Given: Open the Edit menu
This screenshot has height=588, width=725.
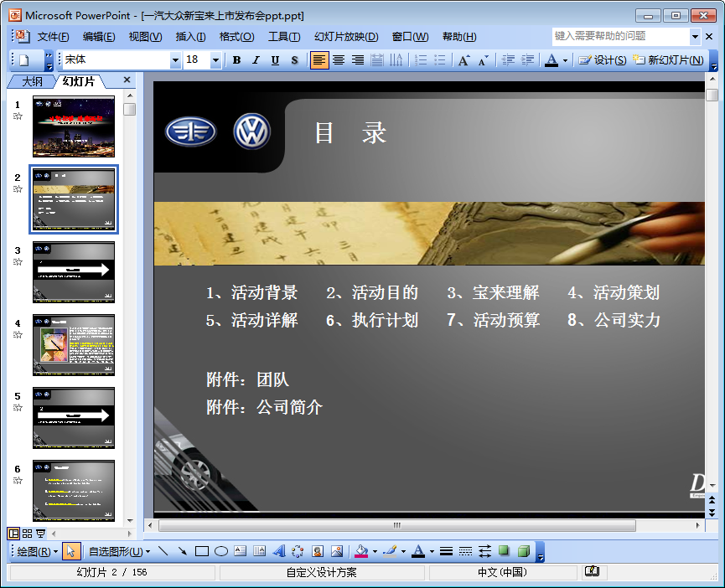Looking at the screenshot, I should click(x=99, y=37).
